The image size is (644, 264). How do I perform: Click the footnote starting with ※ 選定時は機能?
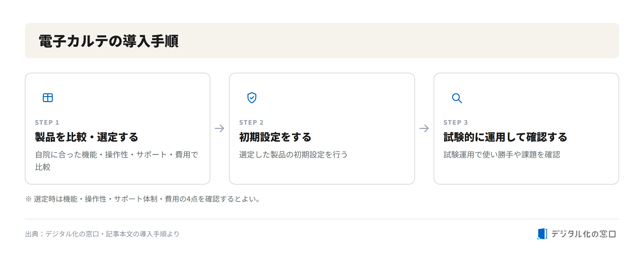click(143, 199)
